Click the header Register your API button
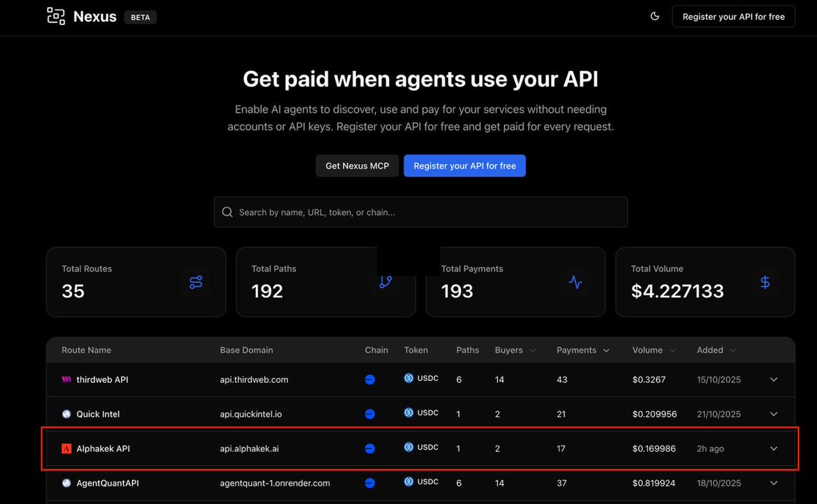 coord(733,16)
